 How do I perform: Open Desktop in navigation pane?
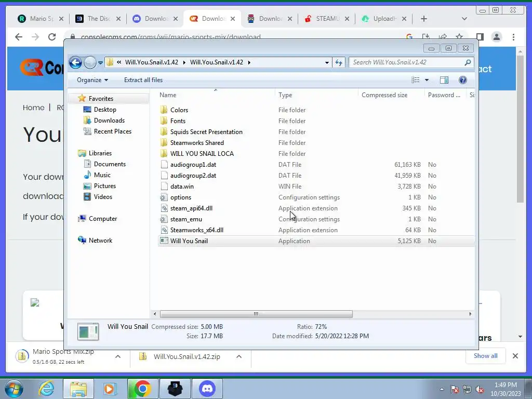pos(105,110)
